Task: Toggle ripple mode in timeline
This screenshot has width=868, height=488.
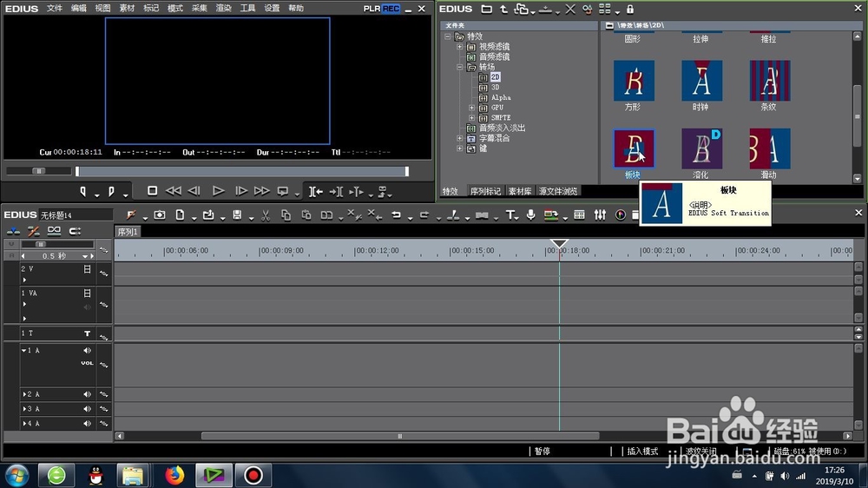Action: [33, 231]
